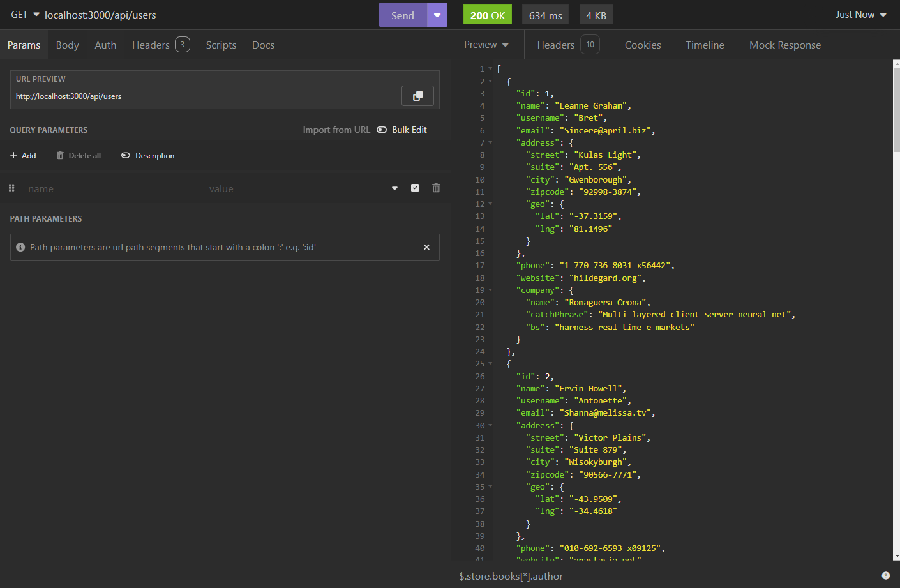Open the Just Now response history dropdown
The image size is (900, 588).
pos(861,15)
